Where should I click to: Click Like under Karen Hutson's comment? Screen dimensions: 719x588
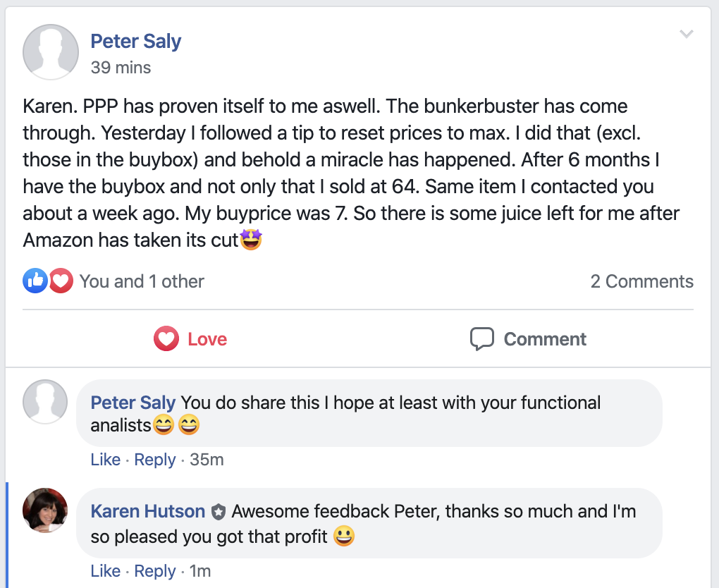tap(105, 571)
